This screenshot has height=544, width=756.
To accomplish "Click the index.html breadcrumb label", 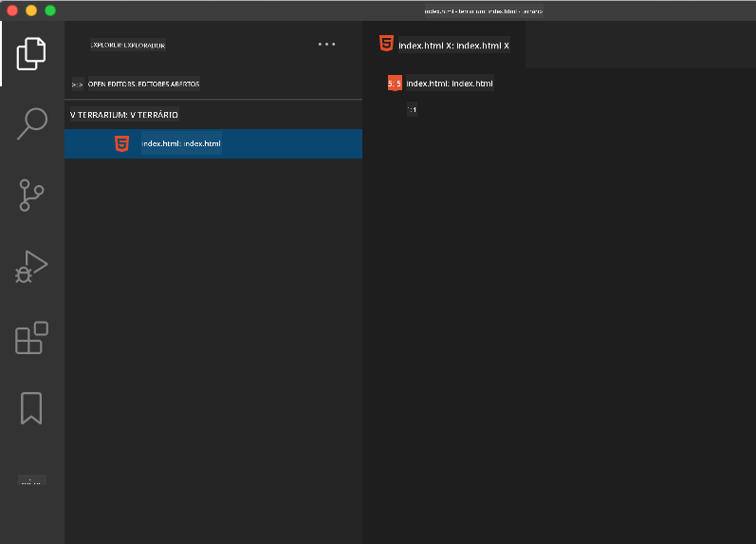I will pos(450,84).
